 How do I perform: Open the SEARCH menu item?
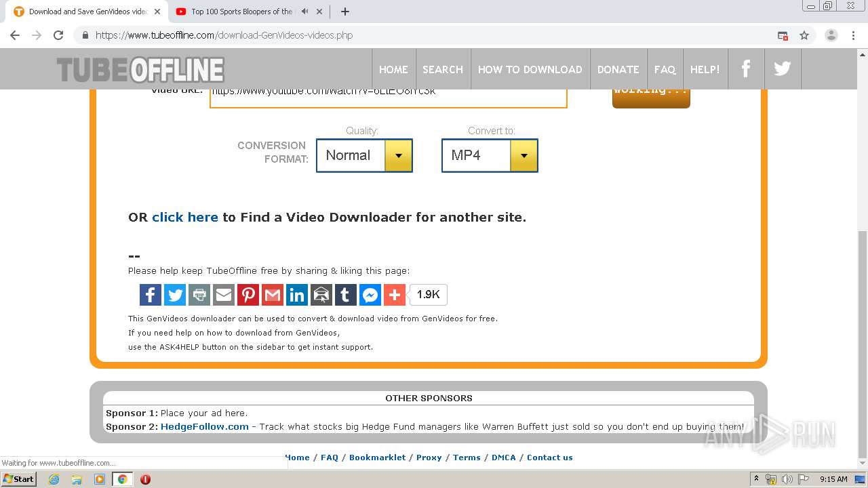tap(443, 69)
